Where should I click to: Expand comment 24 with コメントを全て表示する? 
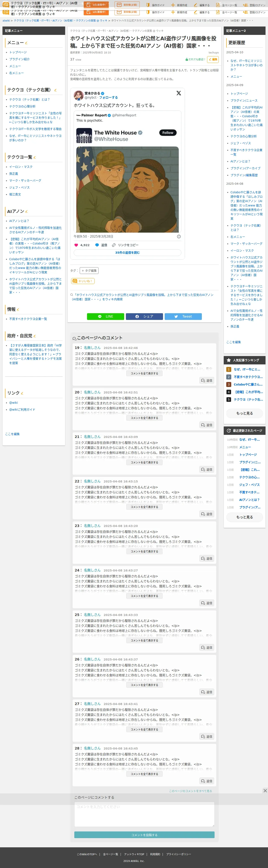coord(144,596)
